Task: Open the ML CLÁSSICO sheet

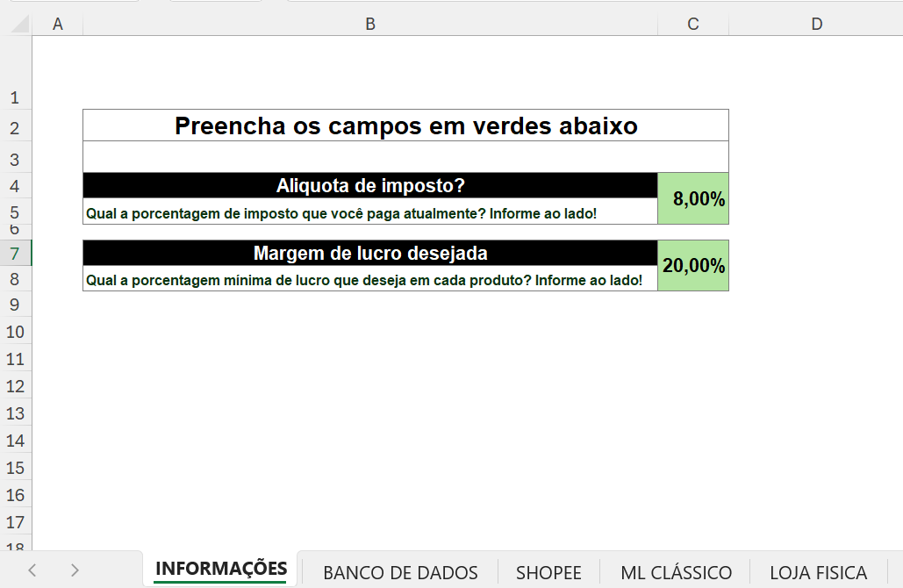Action: [675, 571]
